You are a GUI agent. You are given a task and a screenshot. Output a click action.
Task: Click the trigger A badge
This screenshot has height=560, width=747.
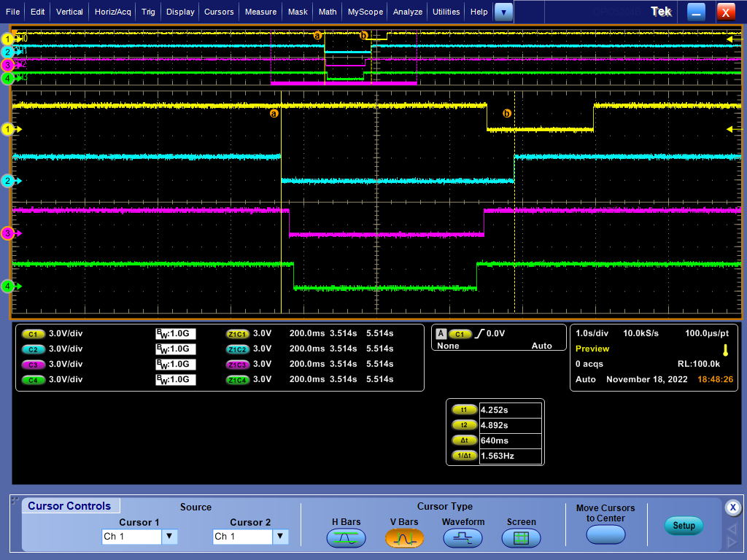tap(441, 334)
